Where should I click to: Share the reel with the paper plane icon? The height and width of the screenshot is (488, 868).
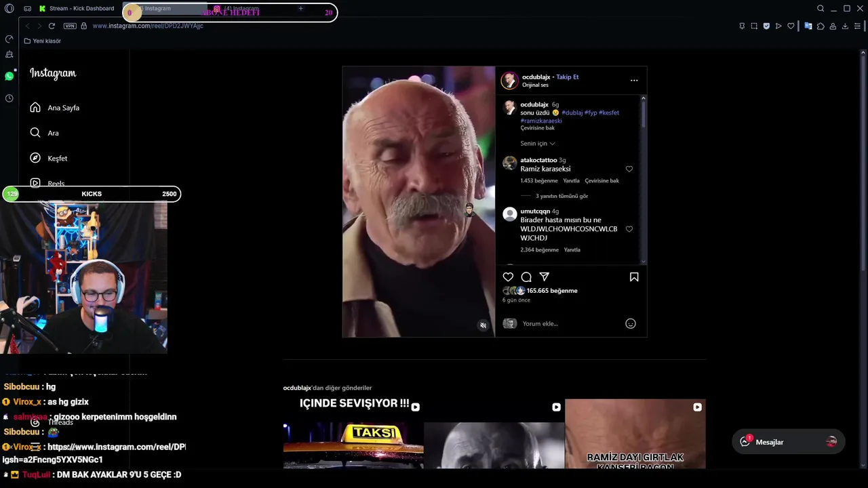click(x=544, y=277)
